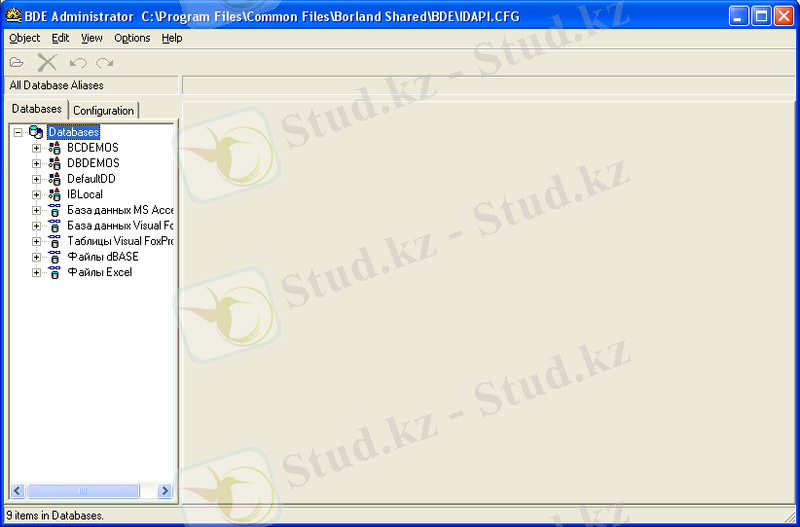Click the Redo arrow toolbar icon
Image resolution: width=800 pixels, height=527 pixels.
pyautogui.click(x=105, y=63)
